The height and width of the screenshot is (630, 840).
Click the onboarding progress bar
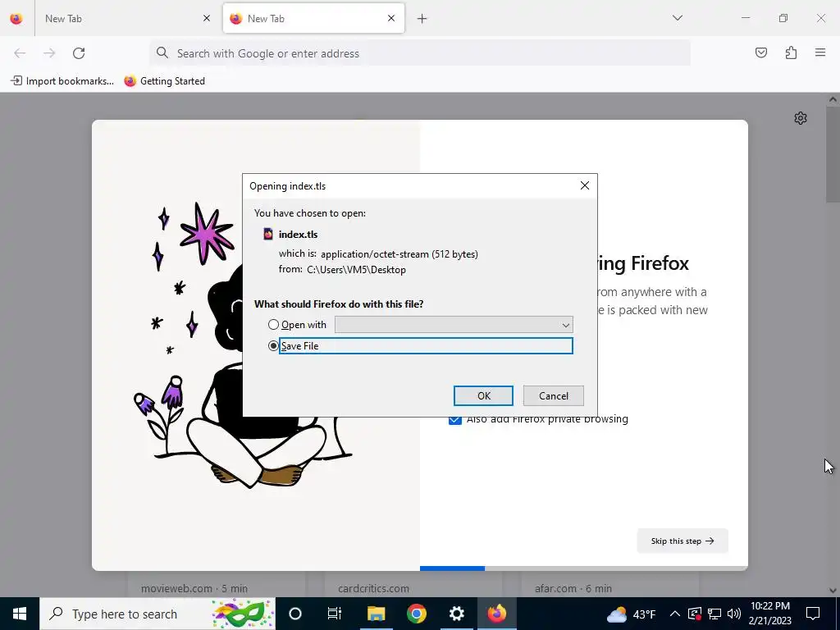[584, 568]
